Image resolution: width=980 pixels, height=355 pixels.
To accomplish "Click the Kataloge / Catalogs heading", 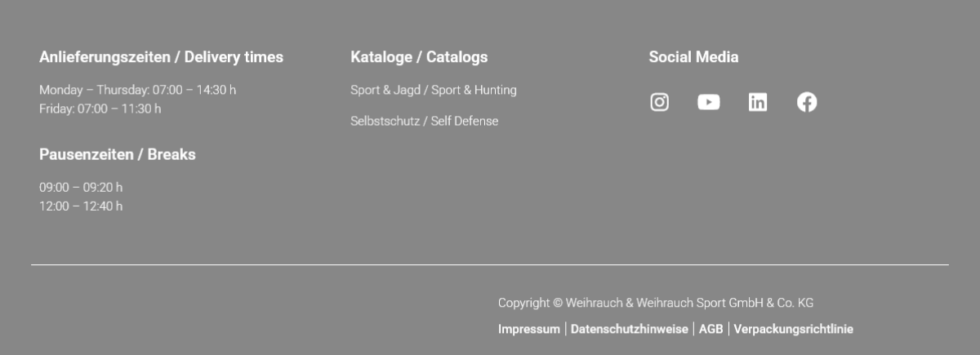I will tap(419, 57).
